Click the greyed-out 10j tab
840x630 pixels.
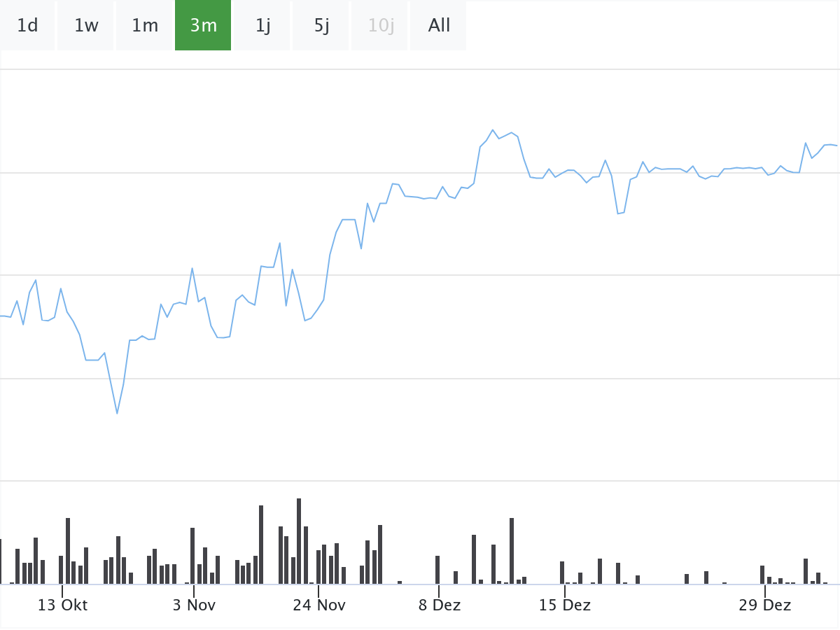coord(381,26)
